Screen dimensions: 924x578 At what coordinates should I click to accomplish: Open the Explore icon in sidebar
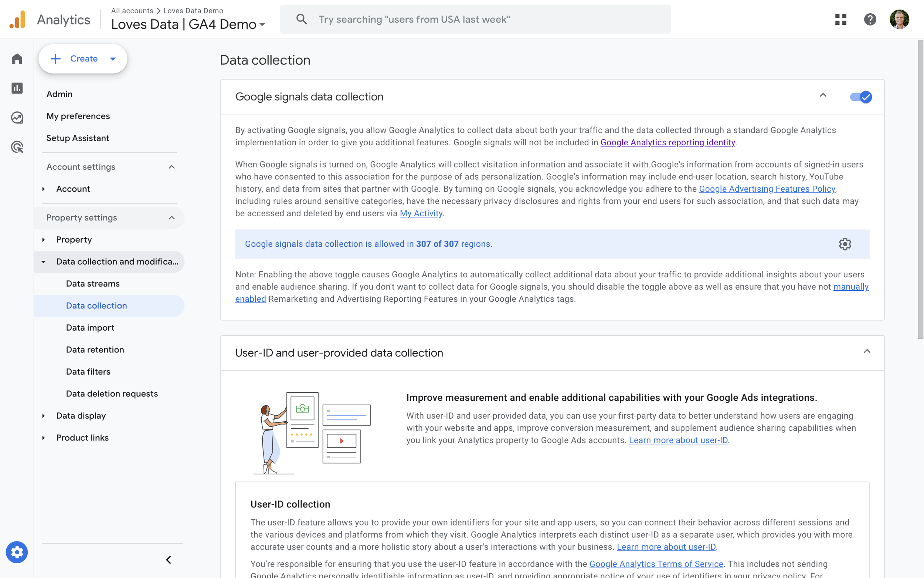click(17, 117)
